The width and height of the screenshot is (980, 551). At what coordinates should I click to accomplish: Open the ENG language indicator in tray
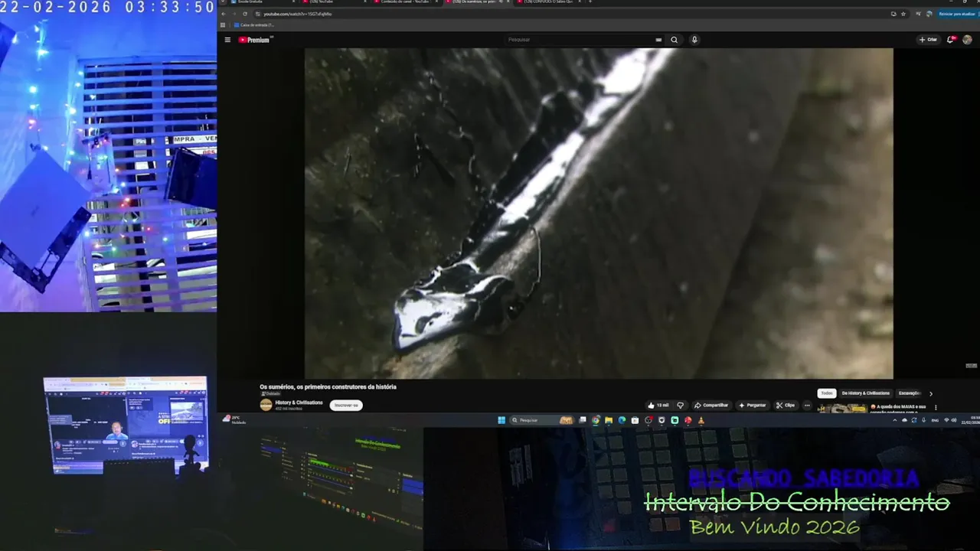coord(935,420)
